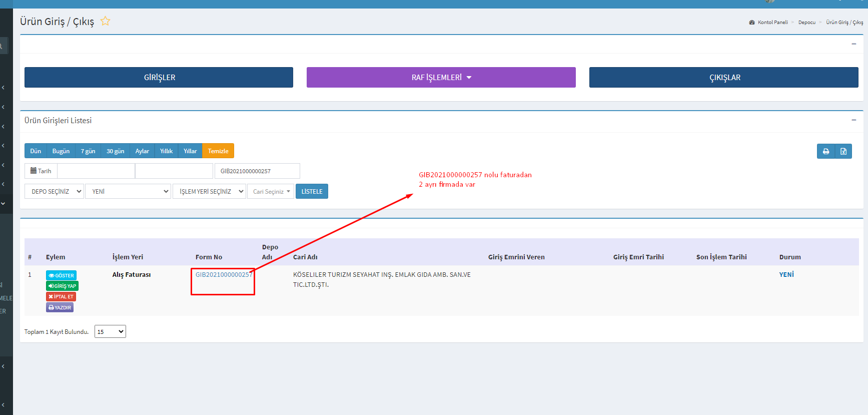
Task: Collapse the top buttons panel
Action: [853, 44]
